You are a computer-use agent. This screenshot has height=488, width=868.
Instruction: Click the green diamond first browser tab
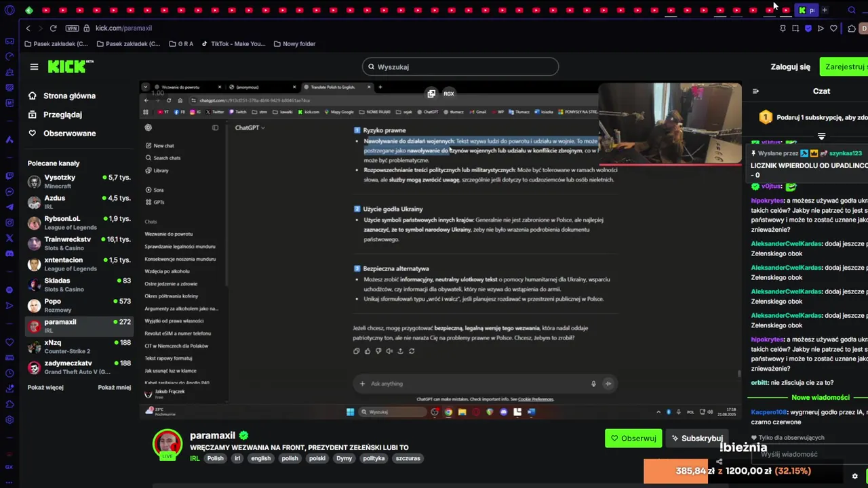29,10
